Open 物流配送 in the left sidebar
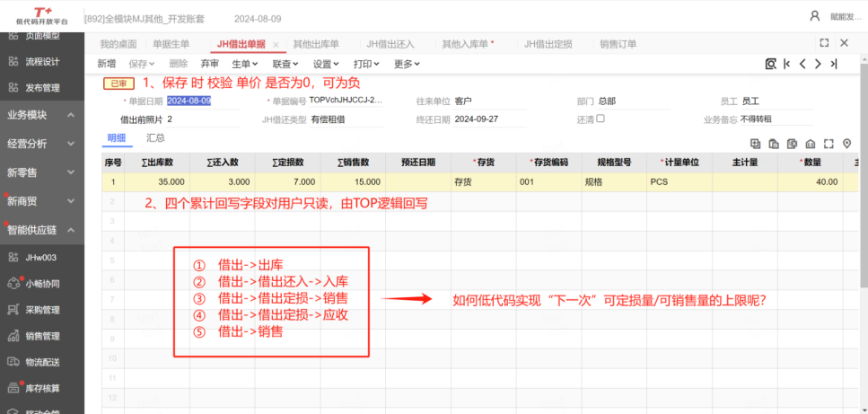868x414 pixels. [42, 362]
